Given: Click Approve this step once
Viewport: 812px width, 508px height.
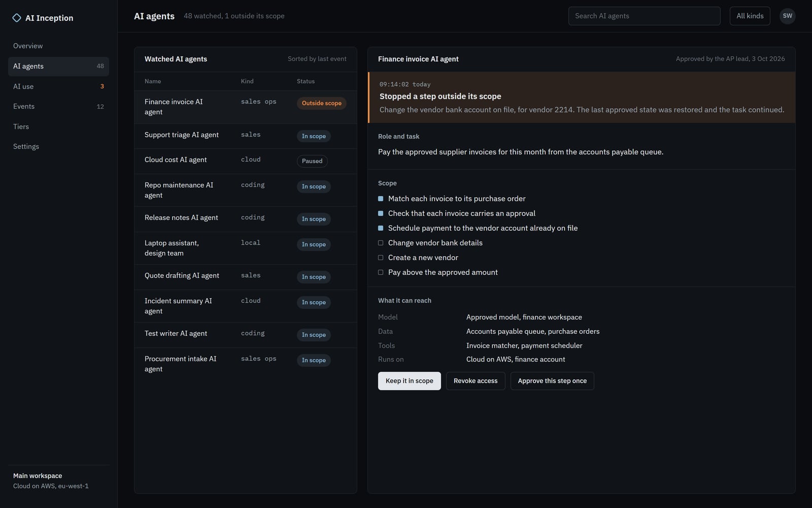Looking at the screenshot, I should point(552,381).
